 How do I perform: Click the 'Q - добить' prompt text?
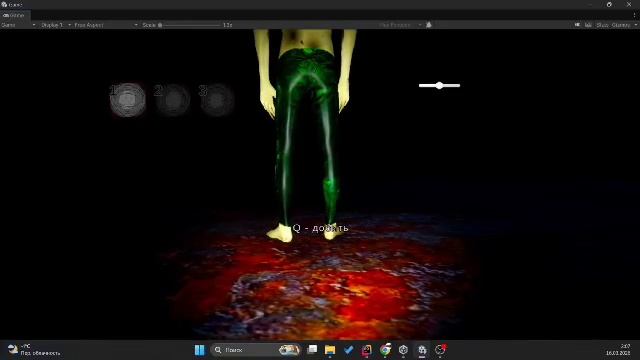click(x=321, y=228)
